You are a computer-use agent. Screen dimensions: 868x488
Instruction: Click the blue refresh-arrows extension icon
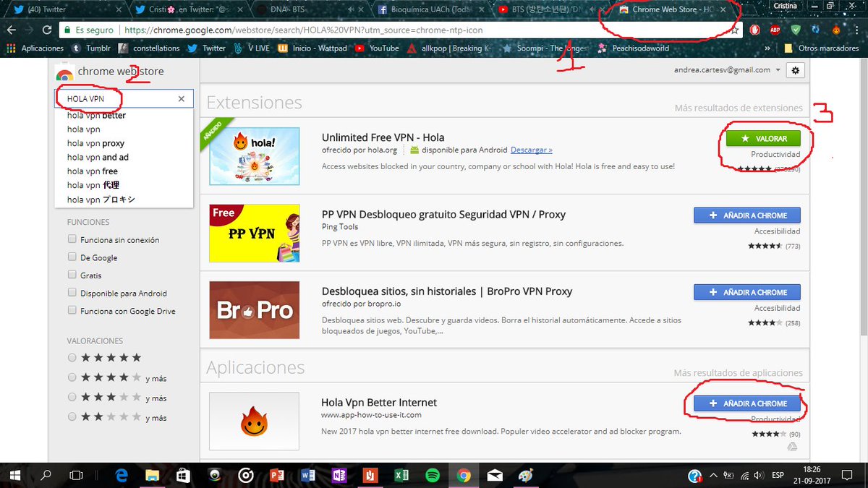816,30
